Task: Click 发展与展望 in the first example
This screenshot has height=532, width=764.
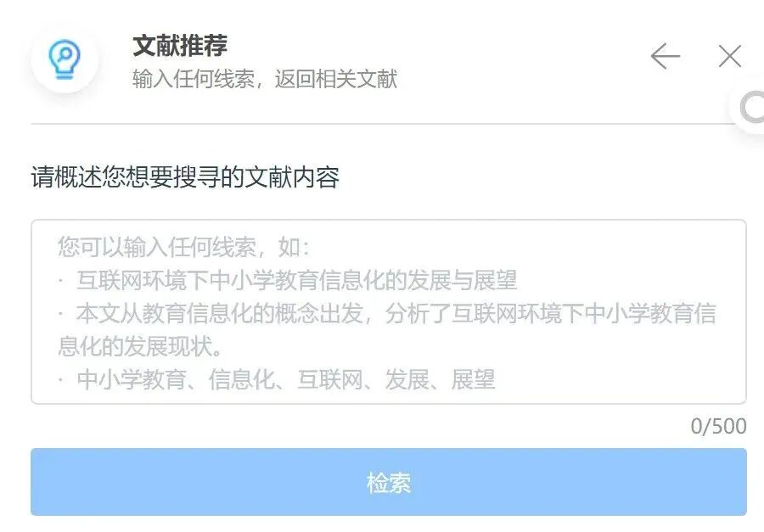Action: [462, 280]
